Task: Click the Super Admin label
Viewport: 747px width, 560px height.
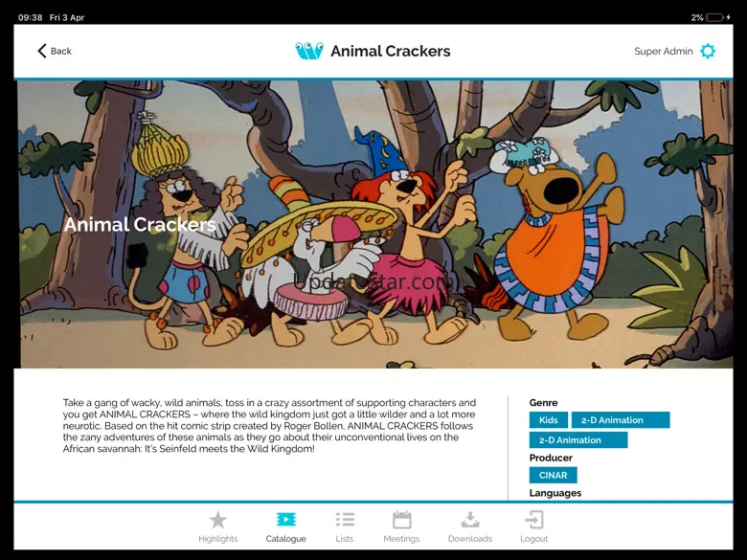Action: 663,51
